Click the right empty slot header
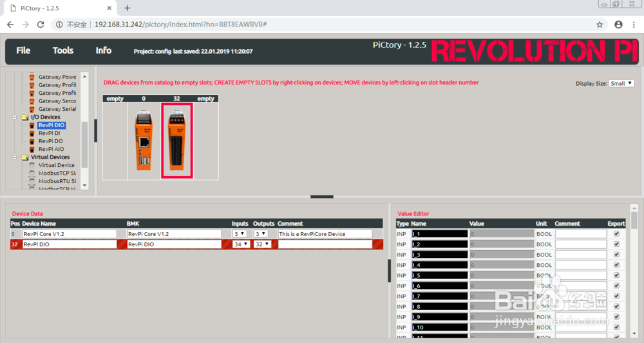 click(206, 99)
